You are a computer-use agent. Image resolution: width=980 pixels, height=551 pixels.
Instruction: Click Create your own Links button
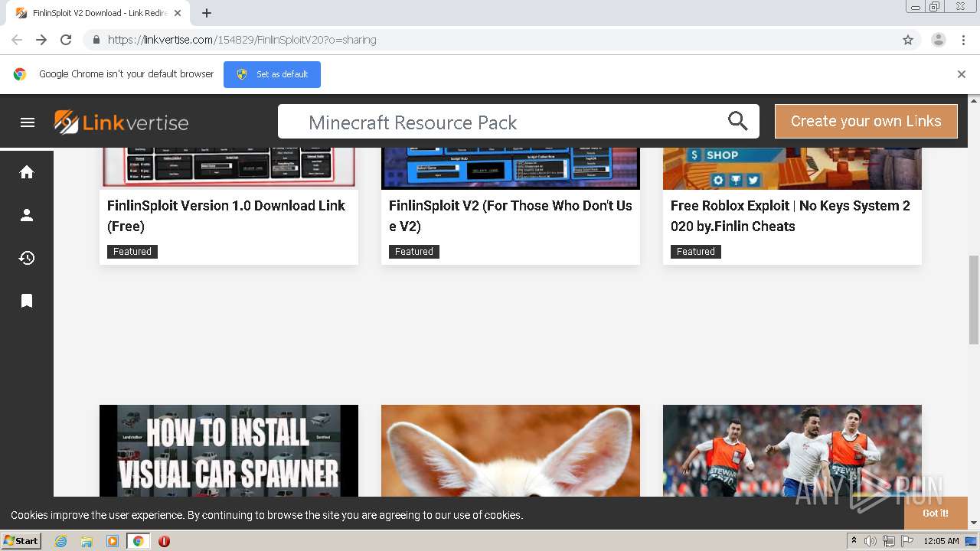pos(866,121)
